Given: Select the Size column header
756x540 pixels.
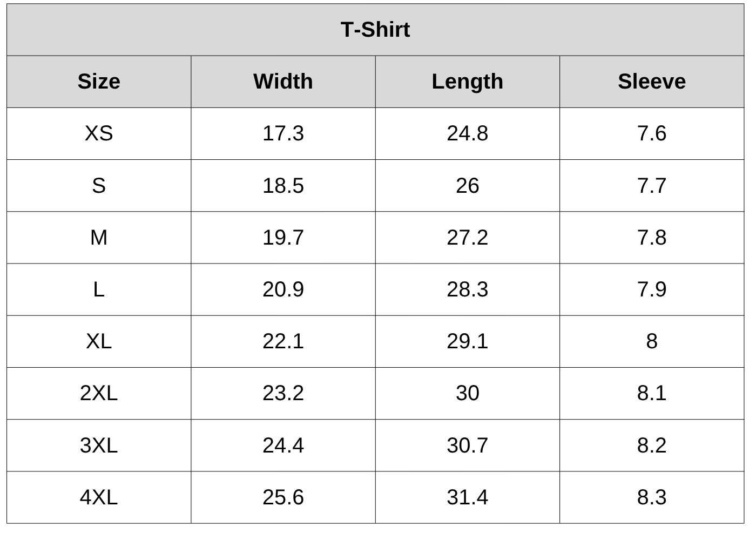Looking at the screenshot, I should pyautogui.click(x=99, y=82).
